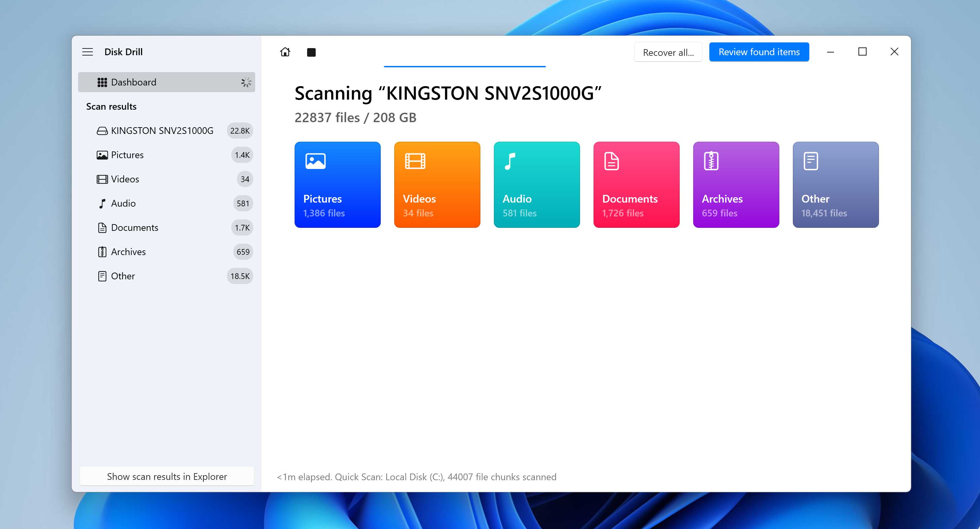Select Archives in the sidebar list
The height and width of the screenshot is (529, 980).
(x=129, y=252)
